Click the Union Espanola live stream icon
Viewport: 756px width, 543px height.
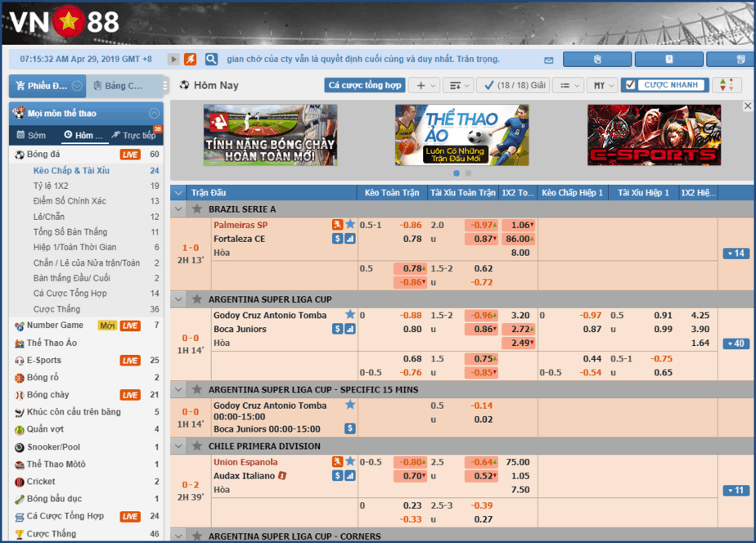point(337,461)
